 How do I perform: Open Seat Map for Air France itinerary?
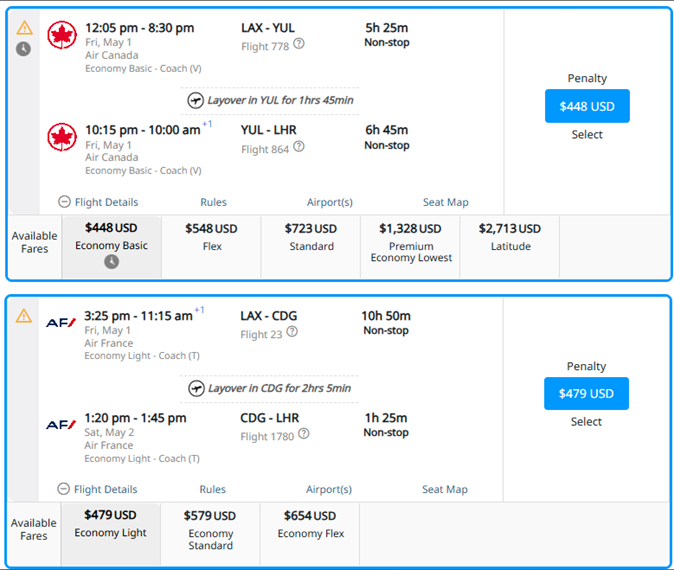pyautogui.click(x=445, y=489)
